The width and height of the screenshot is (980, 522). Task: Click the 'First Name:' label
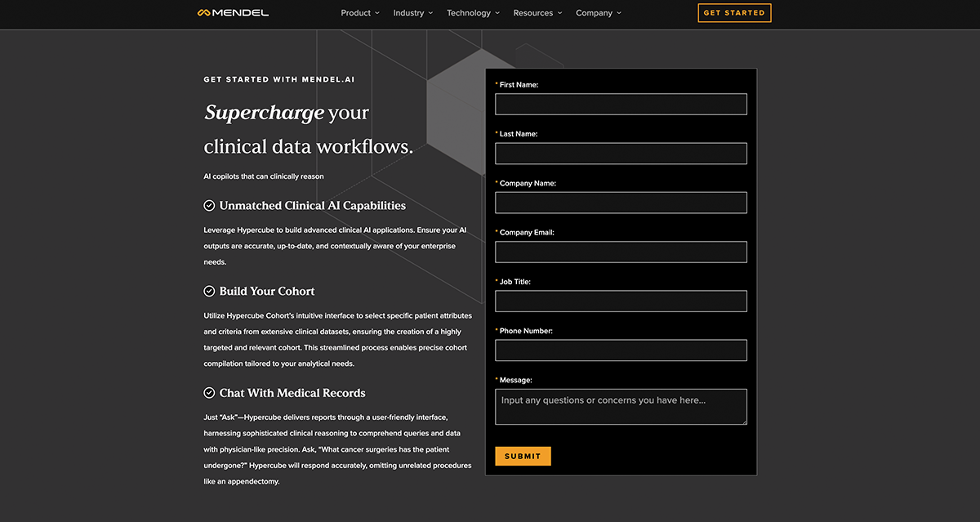[x=519, y=85]
